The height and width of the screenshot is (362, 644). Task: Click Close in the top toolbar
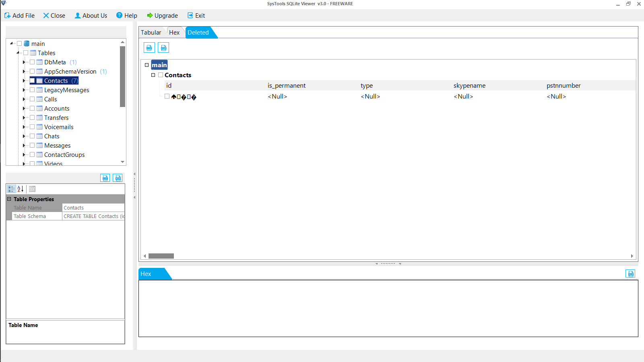point(54,15)
